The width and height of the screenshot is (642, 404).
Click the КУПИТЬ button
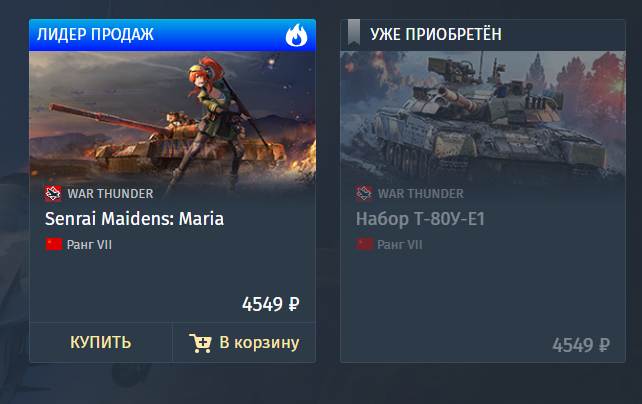pyautogui.click(x=101, y=343)
